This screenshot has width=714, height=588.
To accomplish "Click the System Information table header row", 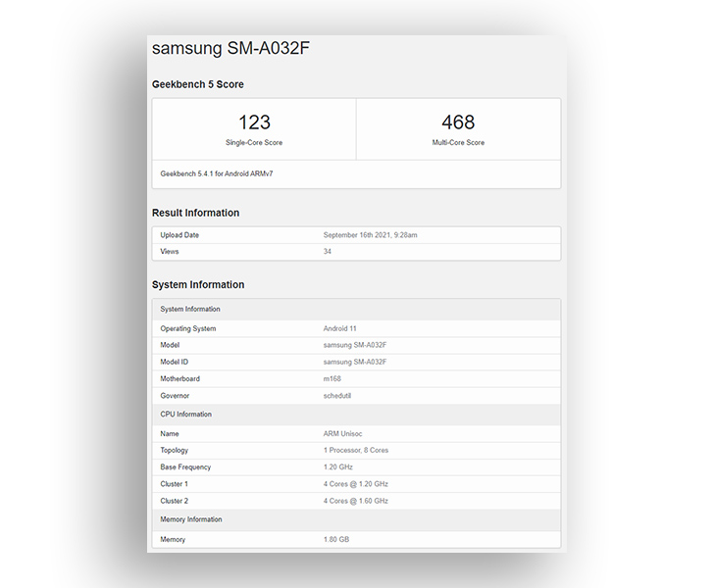I will tap(356, 310).
